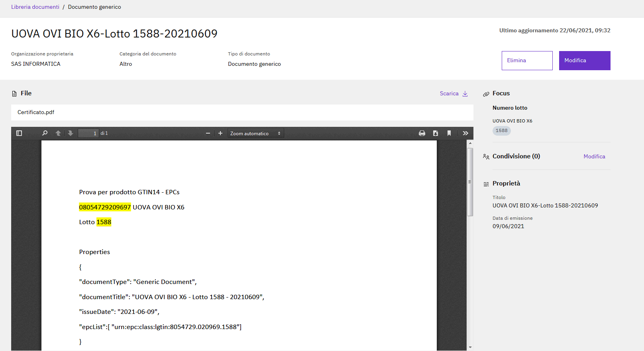Download the PDF from viewer toolbar
Viewport: 644px width, 351px height.
click(x=436, y=133)
